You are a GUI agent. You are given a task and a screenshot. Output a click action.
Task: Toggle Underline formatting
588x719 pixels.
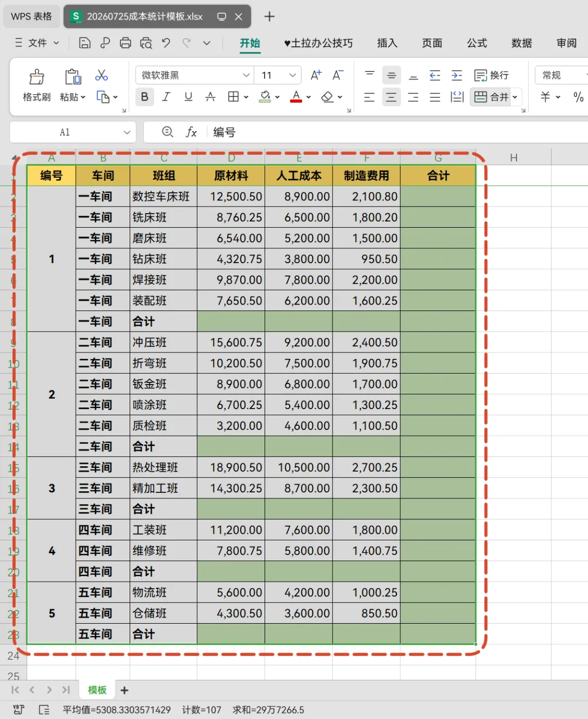188,97
